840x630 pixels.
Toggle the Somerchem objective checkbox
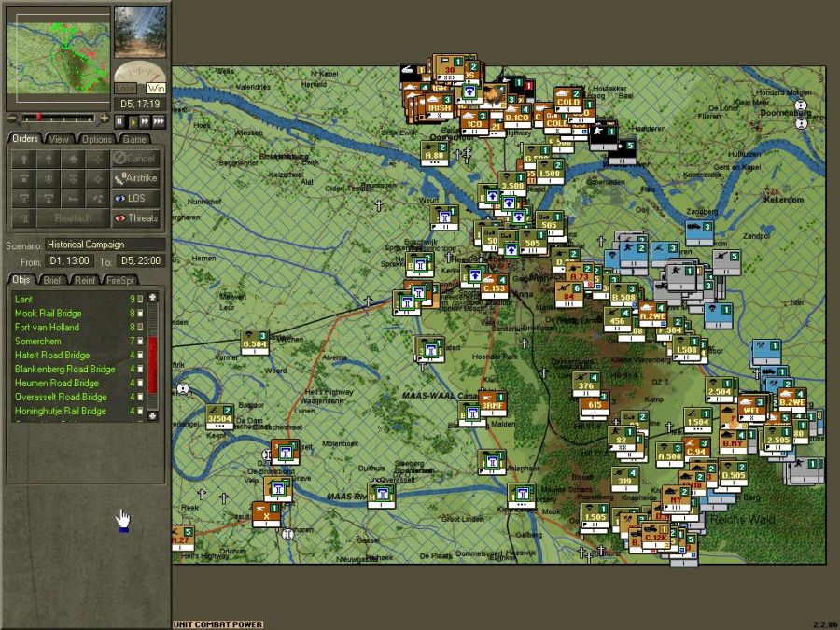(x=140, y=341)
